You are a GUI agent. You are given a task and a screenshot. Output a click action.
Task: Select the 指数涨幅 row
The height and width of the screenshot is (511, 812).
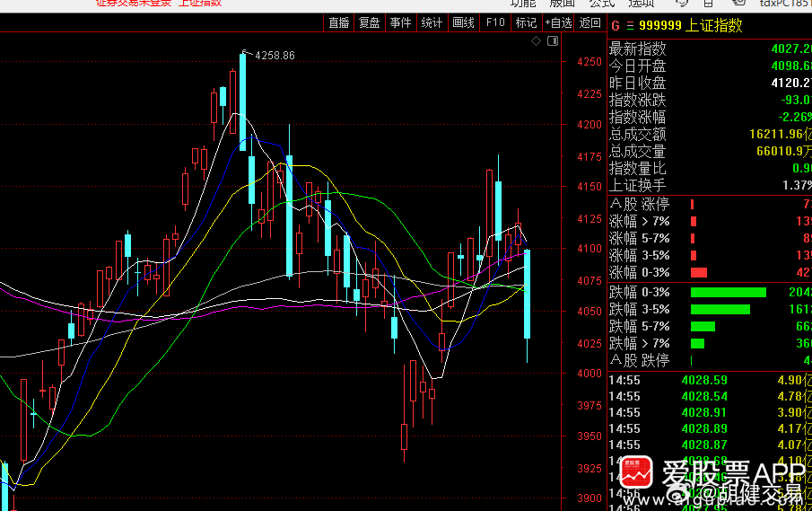click(x=710, y=117)
